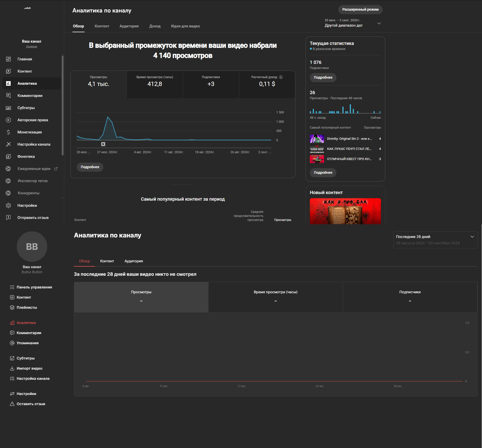Click the Авторские права sidebar icon
The image size is (482, 448).
[8, 120]
